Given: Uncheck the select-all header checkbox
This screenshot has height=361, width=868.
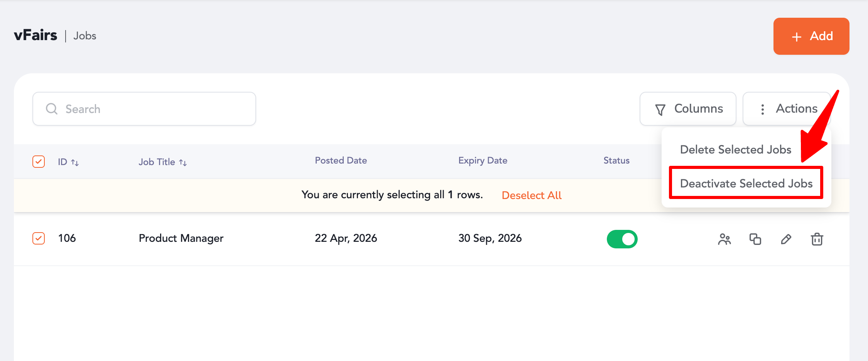Looking at the screenshot, I should [x=39, y=162].
